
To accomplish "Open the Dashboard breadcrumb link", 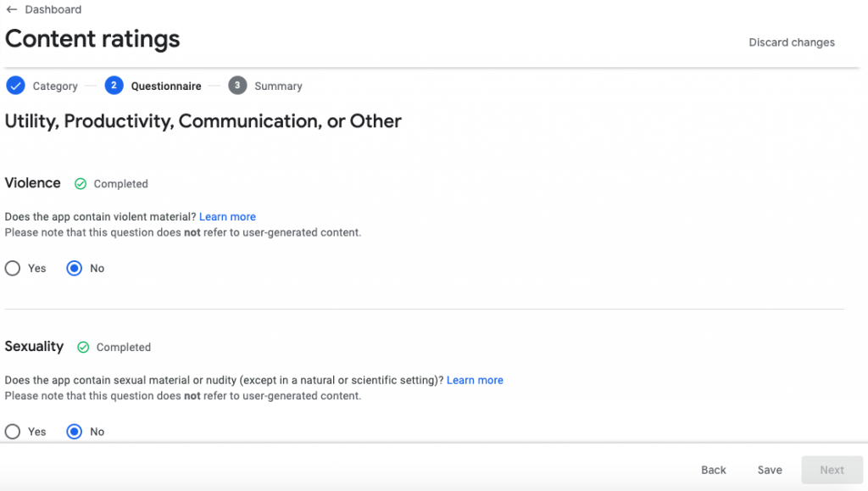I will (x=53, y=10).
